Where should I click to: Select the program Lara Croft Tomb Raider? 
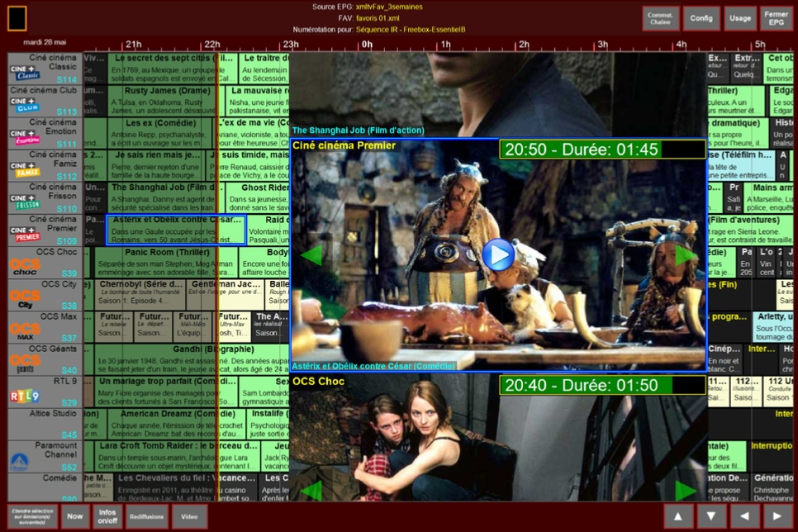[x=178, y=456]
